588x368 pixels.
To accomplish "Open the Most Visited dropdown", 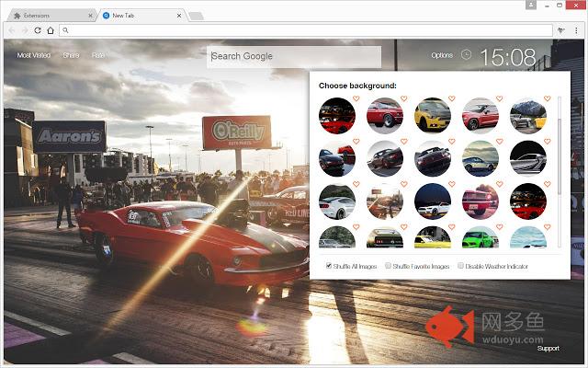I will (x=33, y=55).
